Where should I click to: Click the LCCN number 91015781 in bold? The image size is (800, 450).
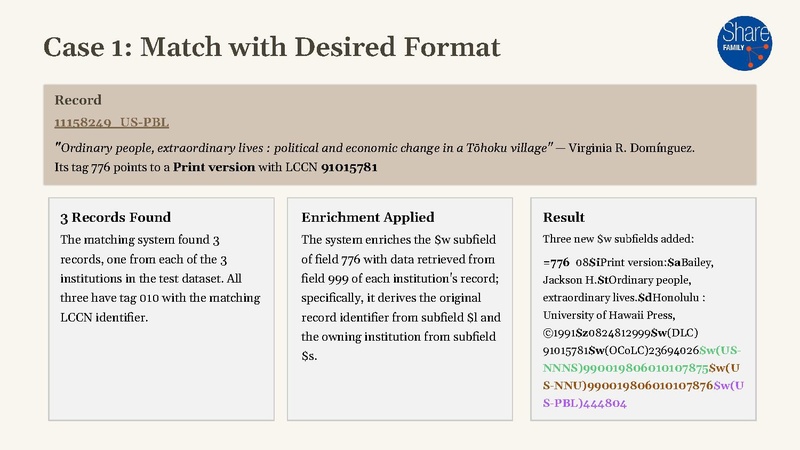click(x=349, y=167)
